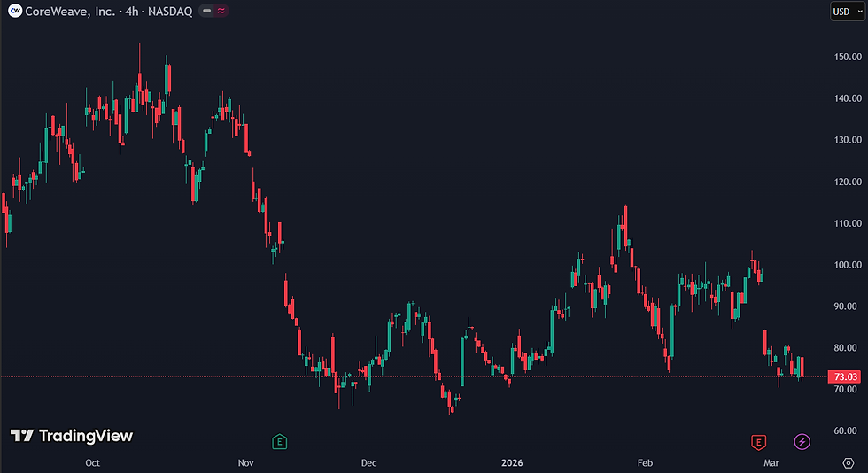Image resolution: width=868 pixels, height=473 pixels.
Task: Click the 70.00 price axis label
Action: click(845, 390)
